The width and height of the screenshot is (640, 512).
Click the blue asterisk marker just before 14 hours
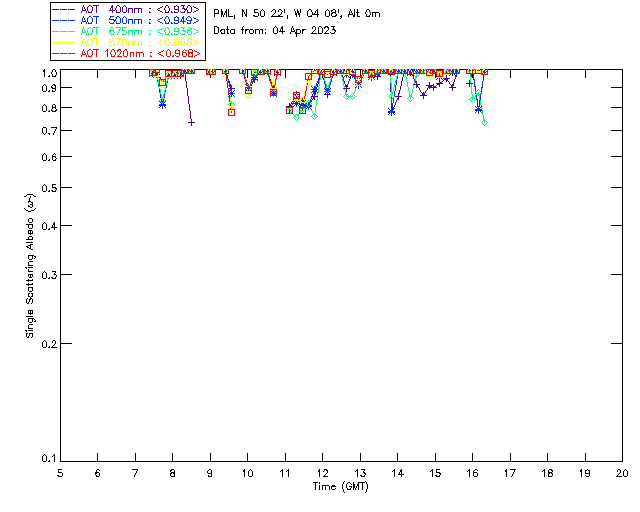point(391,112)
